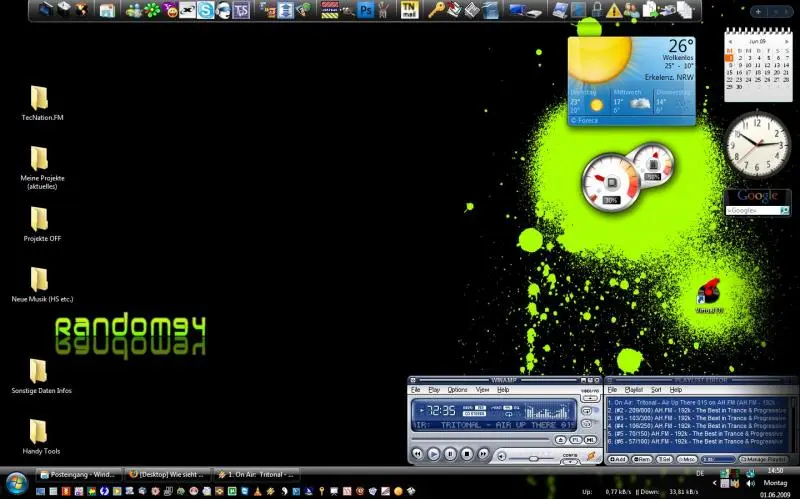Toggle Winamp media library ML button

pos(591,440)
